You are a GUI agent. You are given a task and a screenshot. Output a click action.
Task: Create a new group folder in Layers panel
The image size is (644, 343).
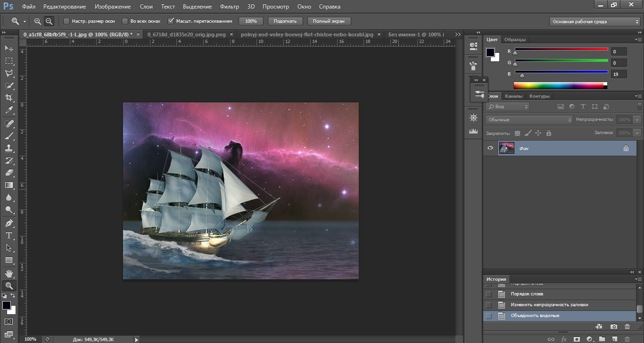pyautogui.click(x=602, y=339)
